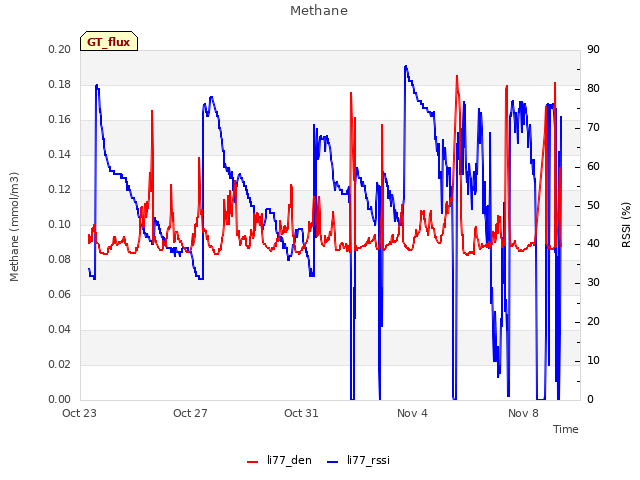Click the tallest blue RSSI peak near Nov 4

click(x=405, y=66)
